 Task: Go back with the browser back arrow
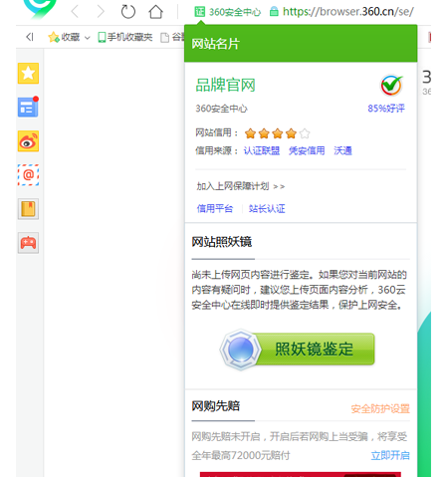(75, 12)
